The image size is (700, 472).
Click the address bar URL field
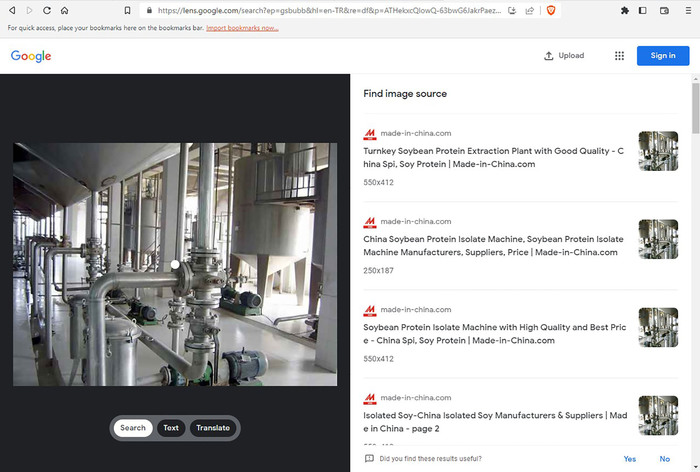(x=320, y=10)
